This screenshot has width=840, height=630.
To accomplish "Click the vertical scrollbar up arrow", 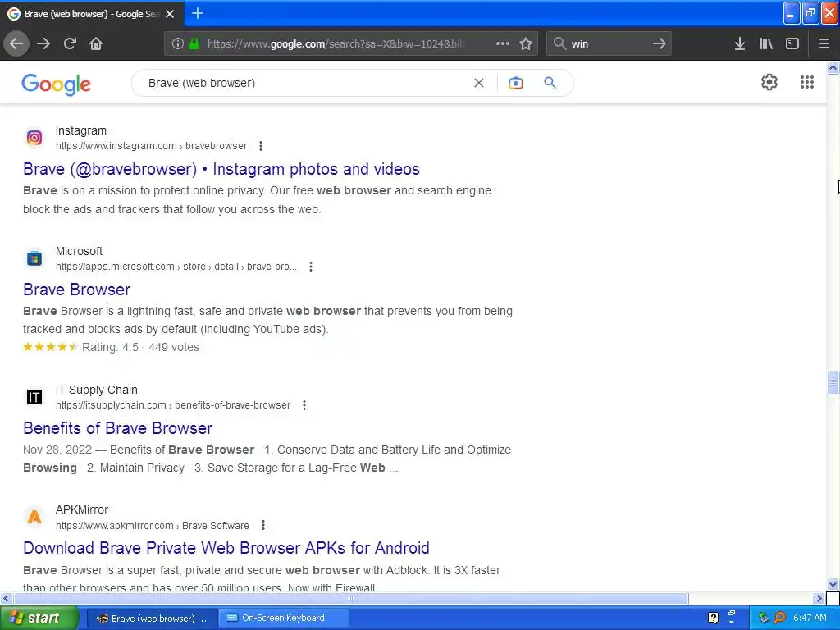I will click(x=833, y=67).
